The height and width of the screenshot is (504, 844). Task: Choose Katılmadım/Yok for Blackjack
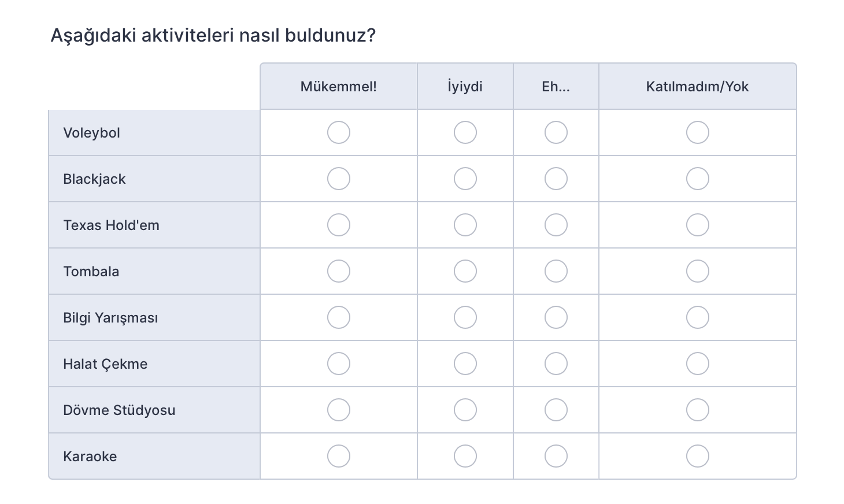[698, 179]
